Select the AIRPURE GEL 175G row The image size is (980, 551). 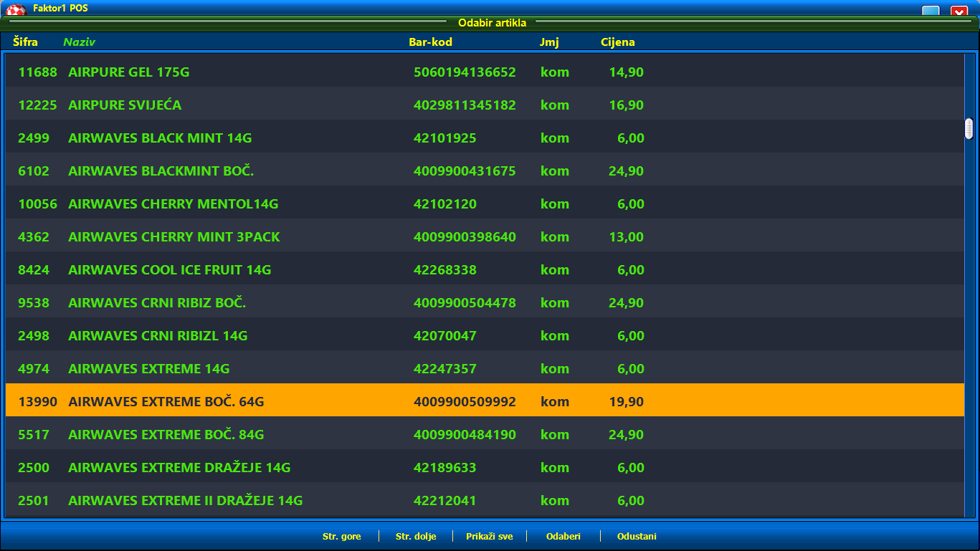coord(128,72)
